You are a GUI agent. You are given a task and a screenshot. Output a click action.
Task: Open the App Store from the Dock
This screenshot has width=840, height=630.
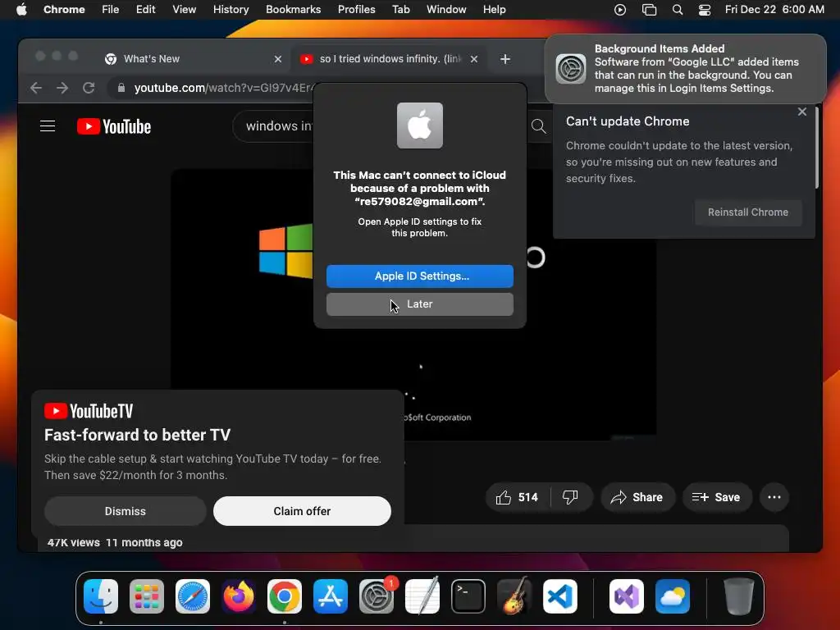click(331, 596)
